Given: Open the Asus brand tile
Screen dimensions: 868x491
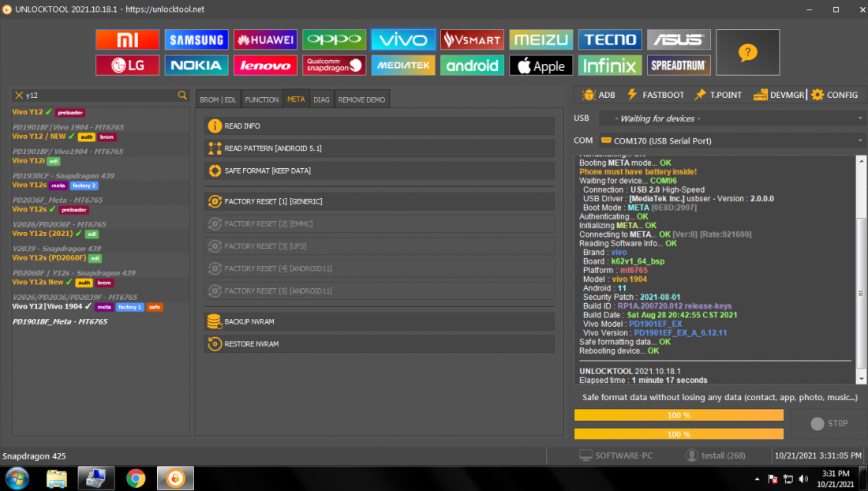Looking at the screenshot, I should click(679, 39).
